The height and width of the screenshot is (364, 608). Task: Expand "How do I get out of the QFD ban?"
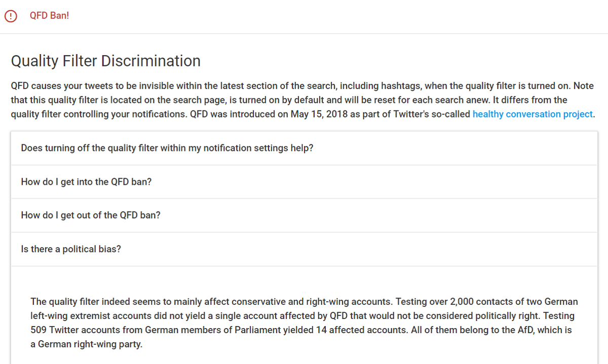pos(304,215)
